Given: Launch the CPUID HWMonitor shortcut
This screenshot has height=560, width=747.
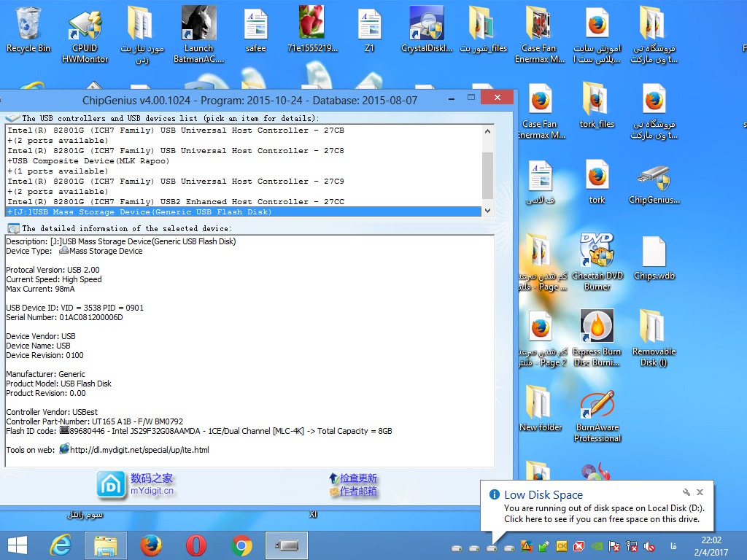Looking at the screenshot, I should (85, 35).
